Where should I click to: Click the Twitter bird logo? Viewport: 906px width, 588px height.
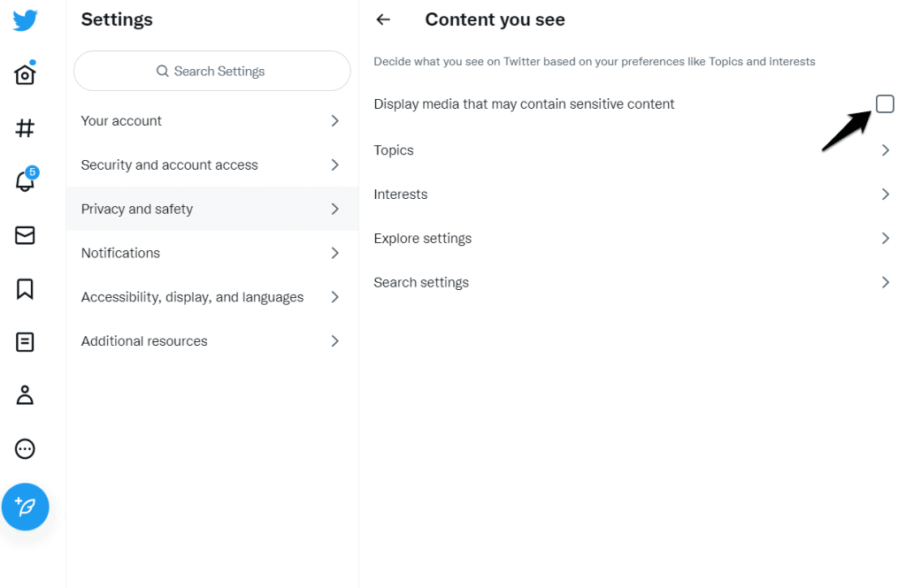[x=25, y=19]
